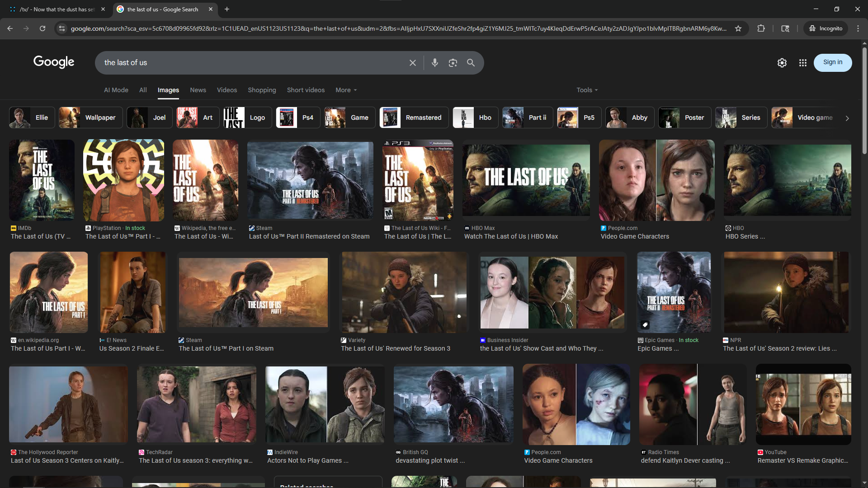Select the Ps5 suggestion chip

click(579, 117)
